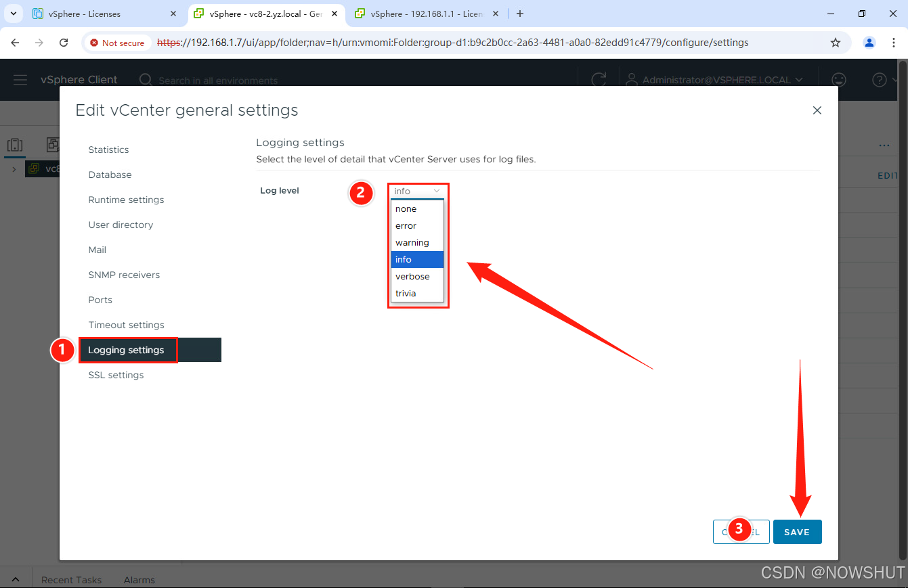The width and height of the screenshot is (908, 588).
Task: Open the browser tab search dropdown
Action: click(13, 14)
